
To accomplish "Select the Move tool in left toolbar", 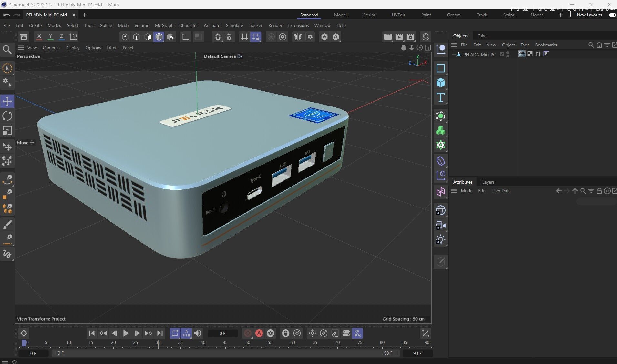I will (7, 101).
